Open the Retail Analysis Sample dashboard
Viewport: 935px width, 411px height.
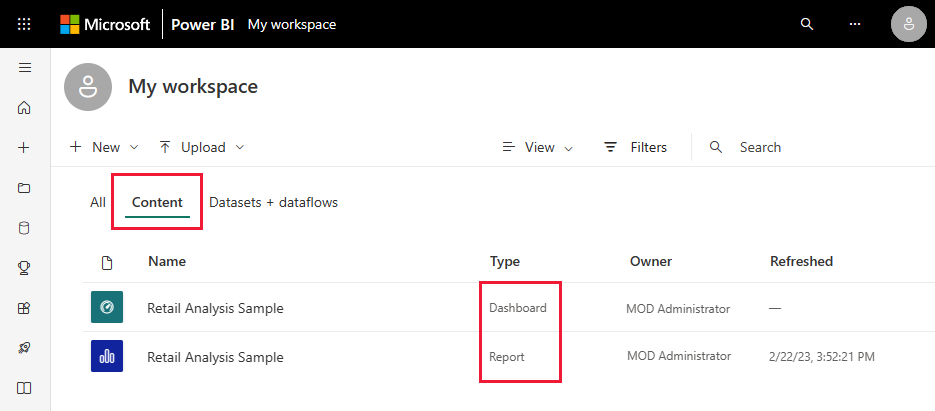pyautogui.click(x=215, y=308)
